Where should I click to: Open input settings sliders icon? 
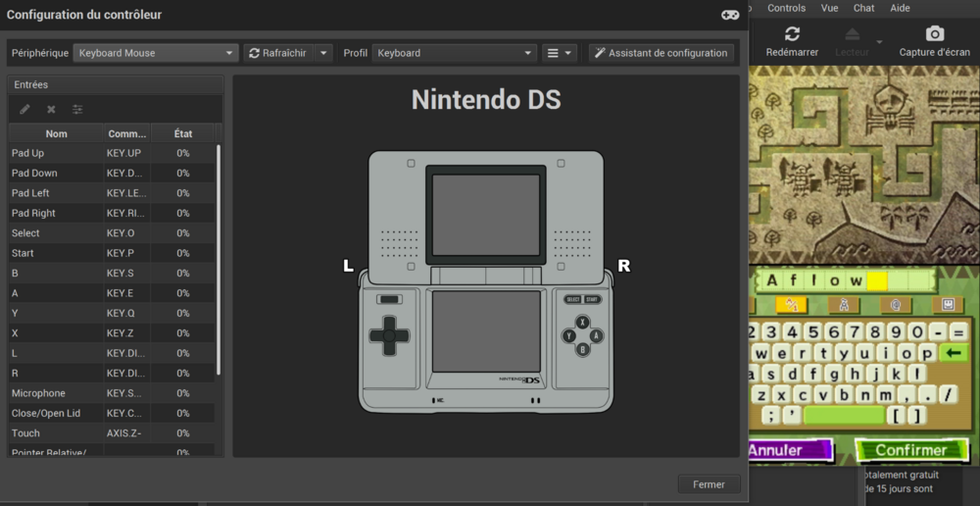tap(77, 110)
